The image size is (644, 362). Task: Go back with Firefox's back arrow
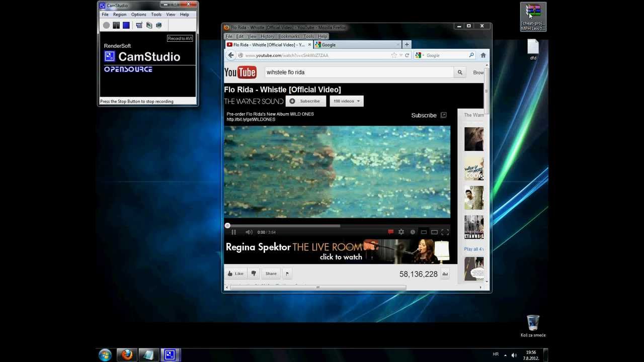[x=230, y=55]
